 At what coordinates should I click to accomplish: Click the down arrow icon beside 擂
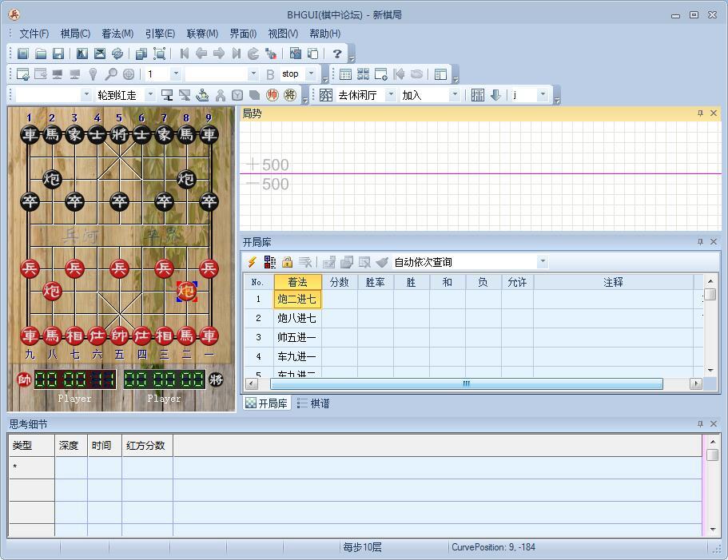[x=495, y=95]
